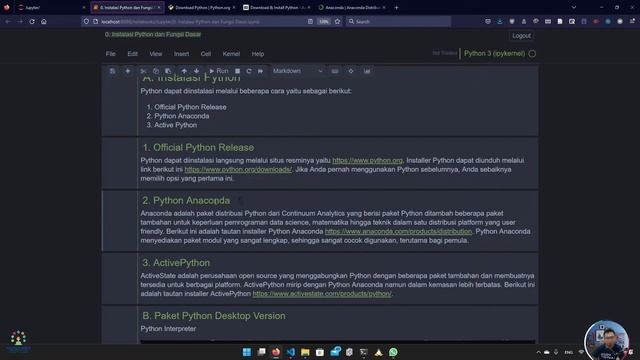Select the '1. Official Python Release' heading
The height and width of the screenshot is (360, 640).
(198, 148)
